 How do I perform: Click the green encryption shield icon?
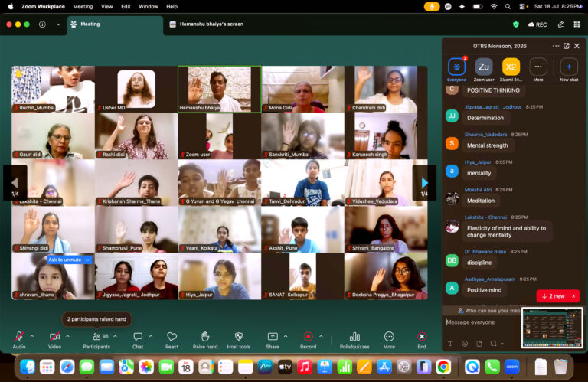click(x=516, y=24)
